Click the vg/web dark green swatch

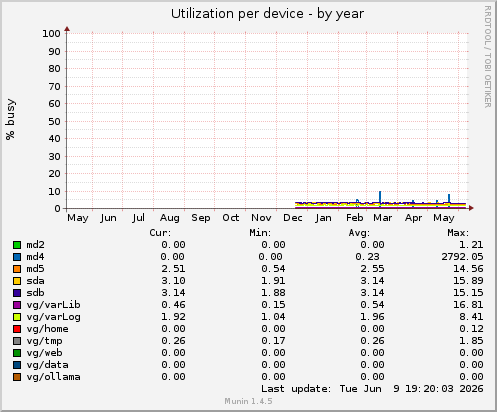(17, 353)
